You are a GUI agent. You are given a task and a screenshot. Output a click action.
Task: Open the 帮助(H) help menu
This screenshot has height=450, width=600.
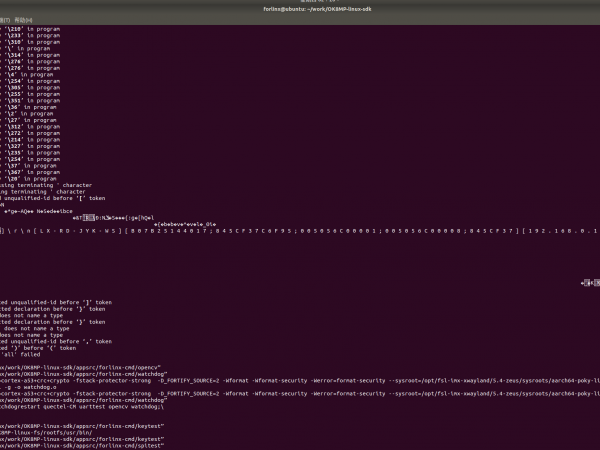click(22, 19)
